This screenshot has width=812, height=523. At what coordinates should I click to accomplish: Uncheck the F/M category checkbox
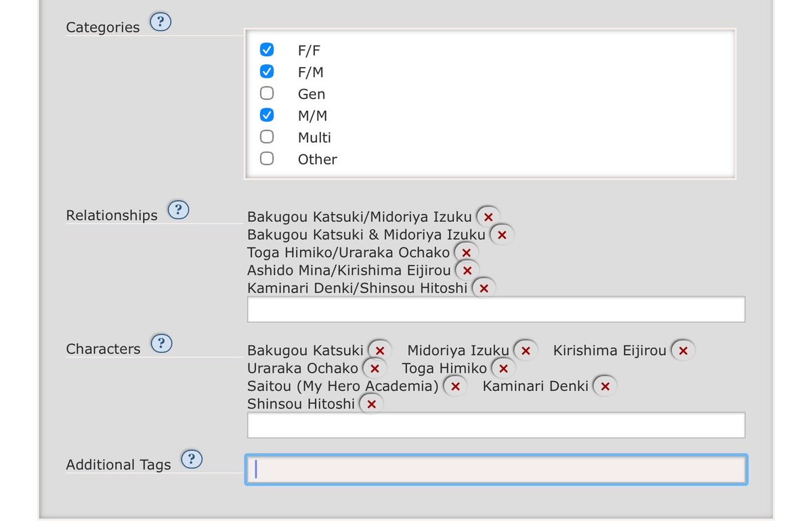click(x=267, y=72)
